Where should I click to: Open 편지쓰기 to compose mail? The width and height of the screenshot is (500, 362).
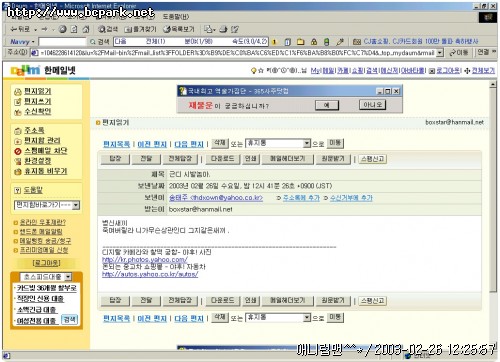[x=38, y=101]
